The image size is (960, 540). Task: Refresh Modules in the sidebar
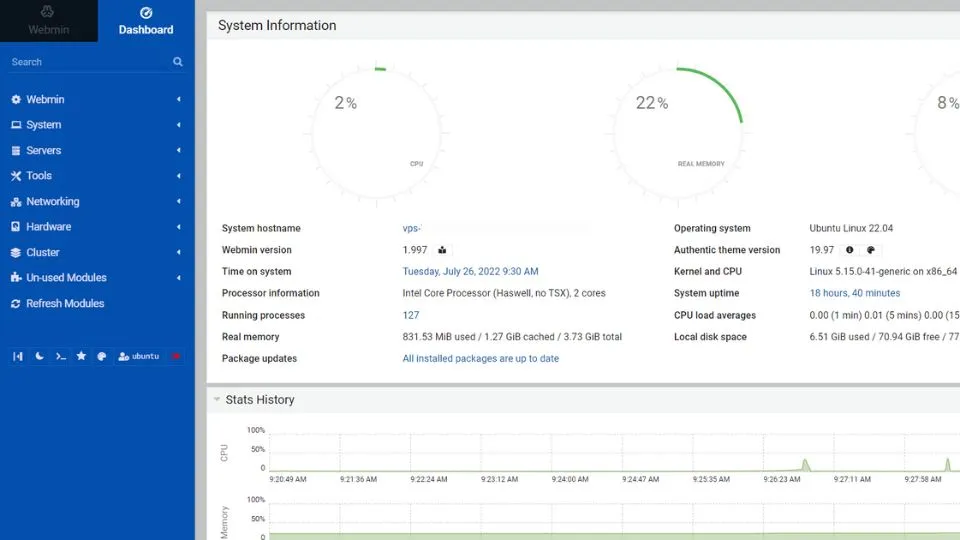65,303
